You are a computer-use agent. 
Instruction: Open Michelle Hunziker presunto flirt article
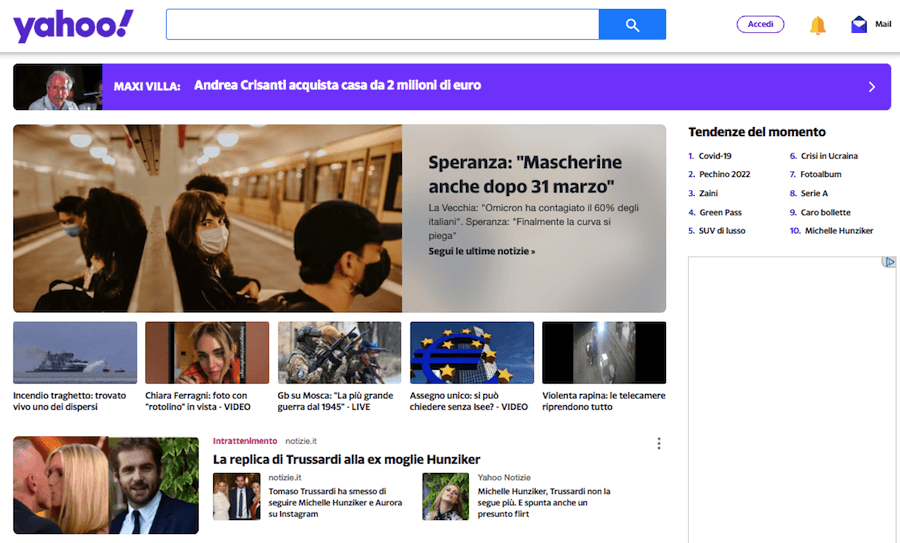[544, 503]
